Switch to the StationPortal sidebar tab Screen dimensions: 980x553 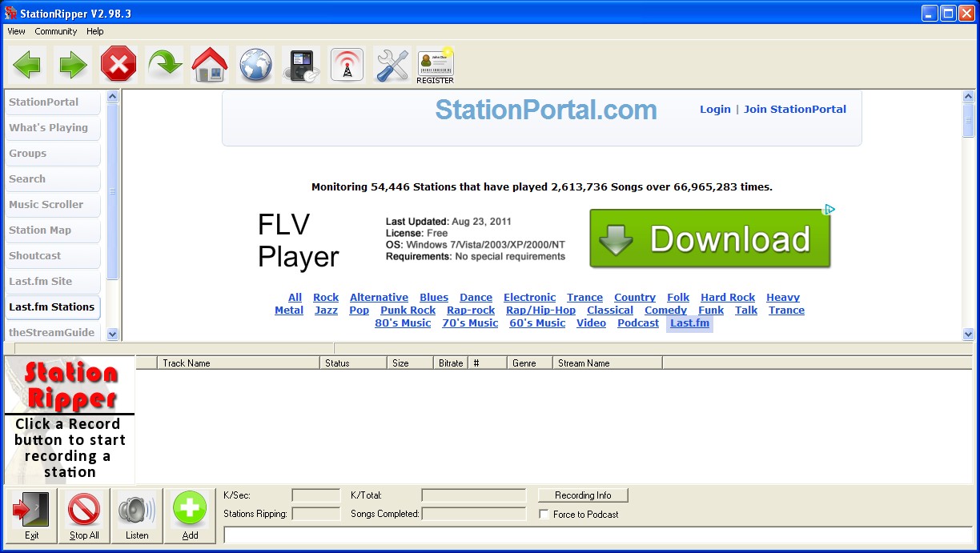pyautogui.click(x=53, y=102)
